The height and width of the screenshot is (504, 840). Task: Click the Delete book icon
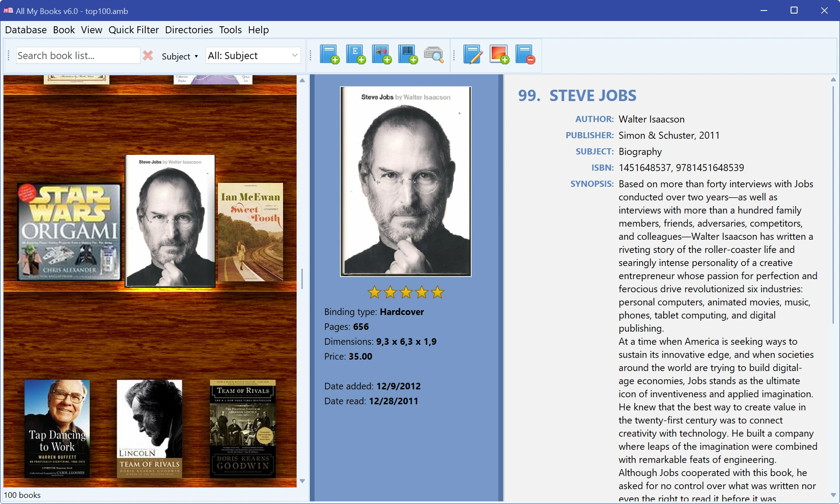525,55
